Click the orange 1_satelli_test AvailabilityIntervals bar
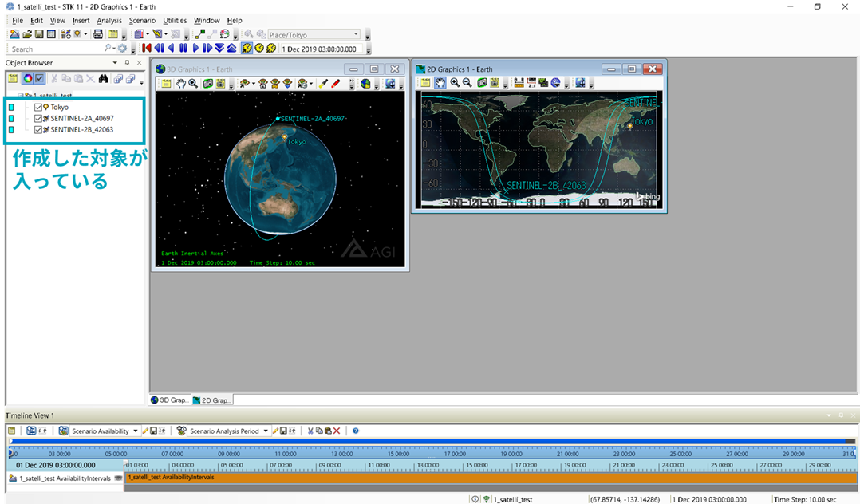Image resolution: width=860 pixels, height=504 pixels. coord(491,478)
